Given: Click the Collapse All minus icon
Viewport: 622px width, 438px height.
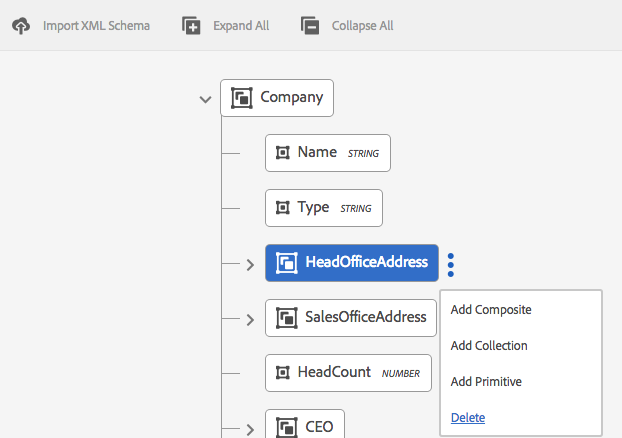Looking at the screenshot, I should tap(310, 26).
